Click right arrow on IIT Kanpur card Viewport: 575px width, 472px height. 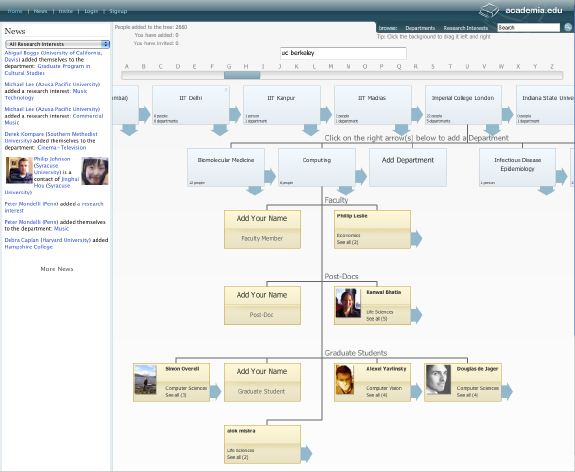coord(326,114)
